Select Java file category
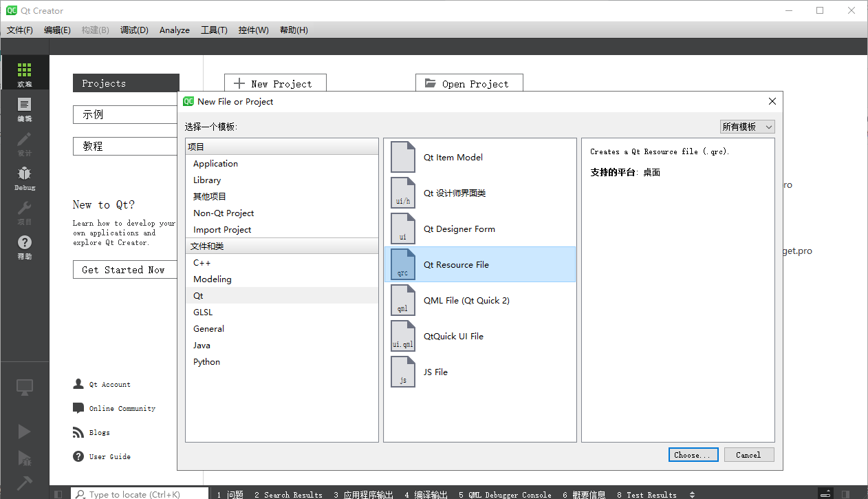 click(x=282, y=346)
